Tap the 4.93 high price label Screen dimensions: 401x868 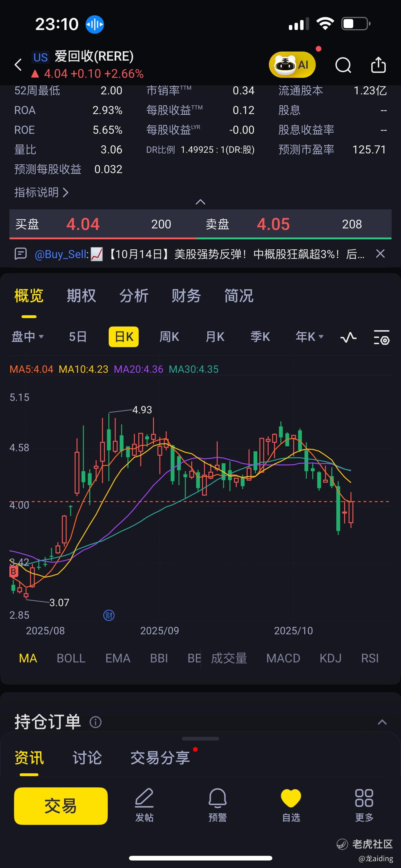(142, 410)
